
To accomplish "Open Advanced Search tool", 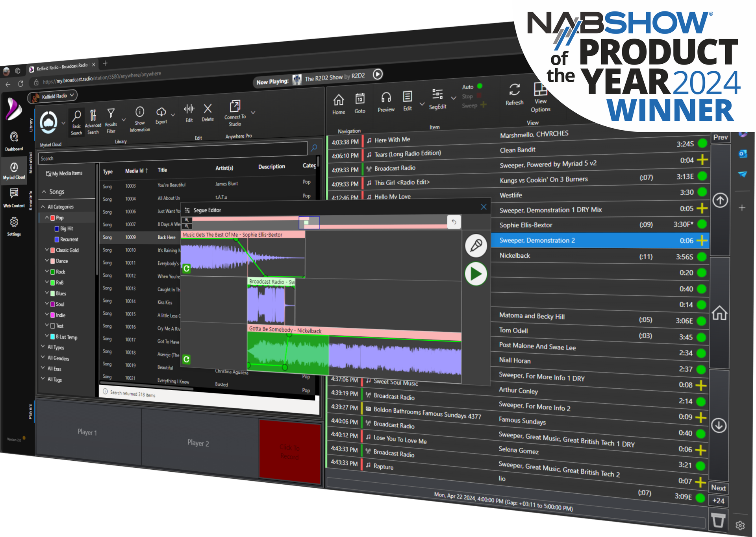I will pyautogui.click(x=93, y=116).
